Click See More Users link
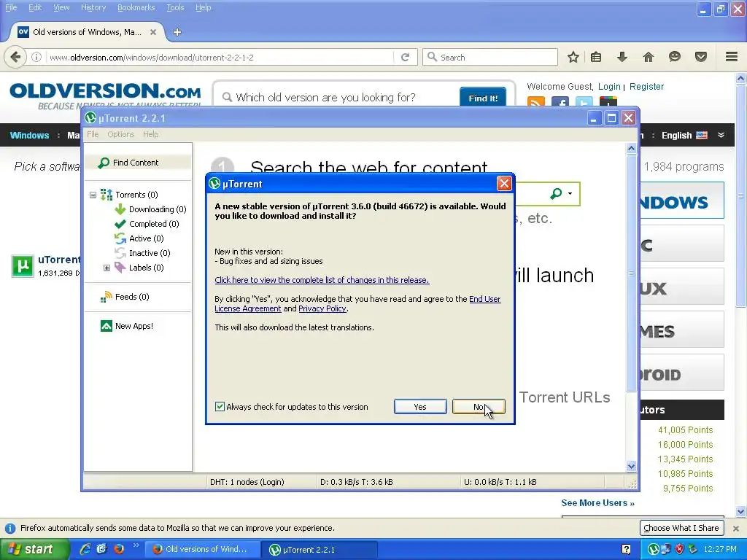Image resolution: width=747 pixels, height=560 pixels. click(x=598, y=503)
